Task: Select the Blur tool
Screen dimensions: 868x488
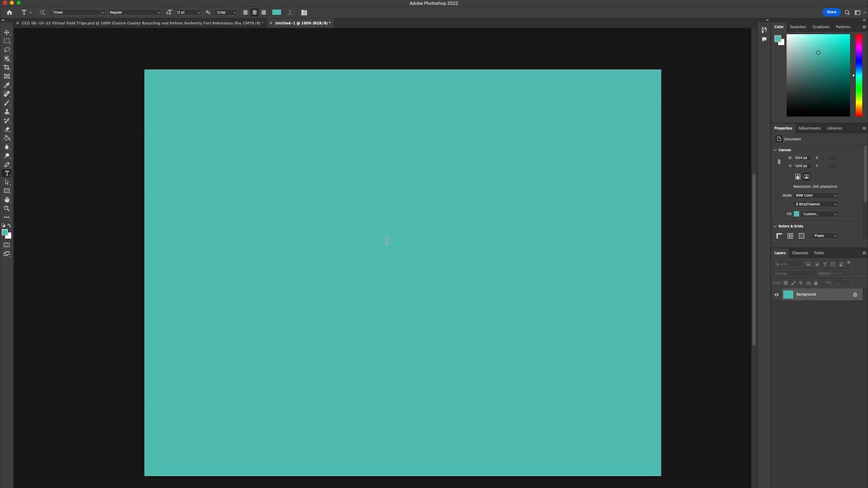Action: [7, 147]
